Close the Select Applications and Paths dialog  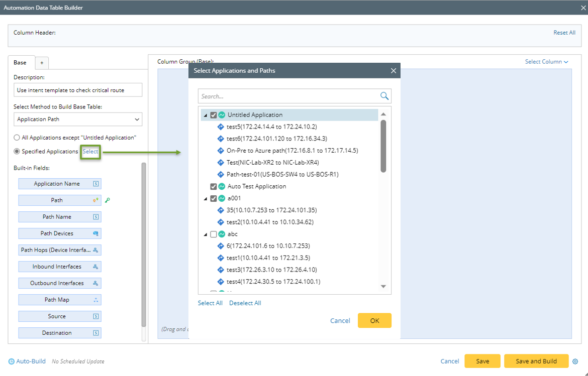(394, 71)
